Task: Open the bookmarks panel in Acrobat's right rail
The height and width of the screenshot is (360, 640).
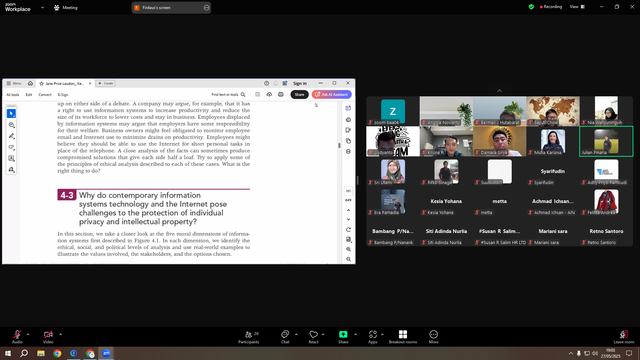Action: (x=348, y=130)
